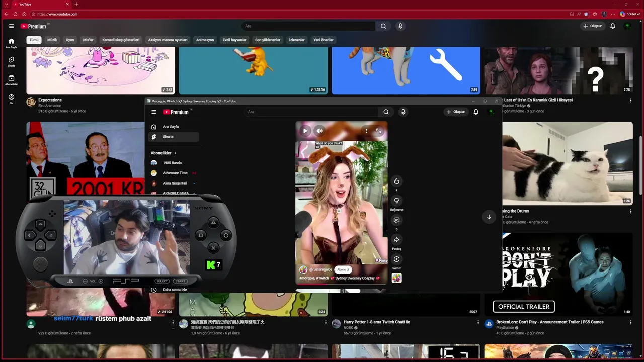Open comments on the Short
This screenshot has height=362, width=644.
coord(396,220)
